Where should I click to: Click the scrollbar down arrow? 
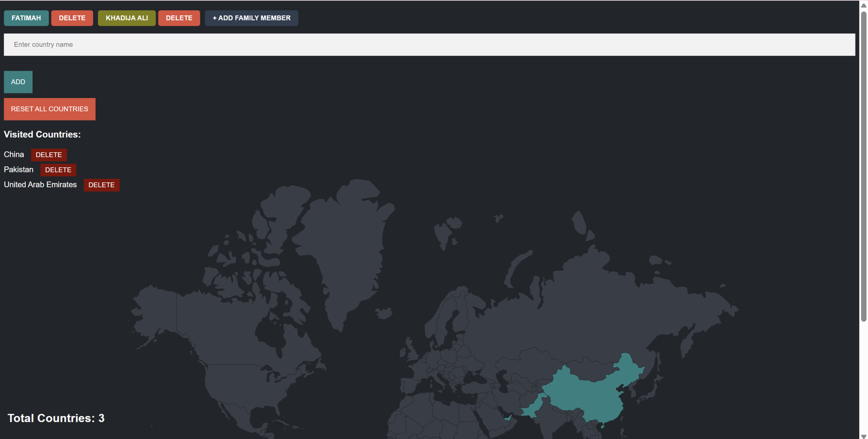[x=864, y=436]
